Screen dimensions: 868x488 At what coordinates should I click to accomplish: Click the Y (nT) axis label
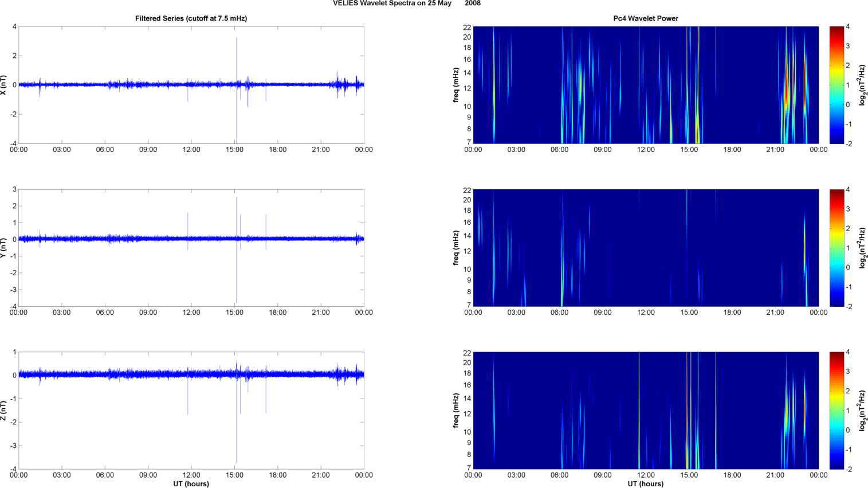tap(4, 248)
